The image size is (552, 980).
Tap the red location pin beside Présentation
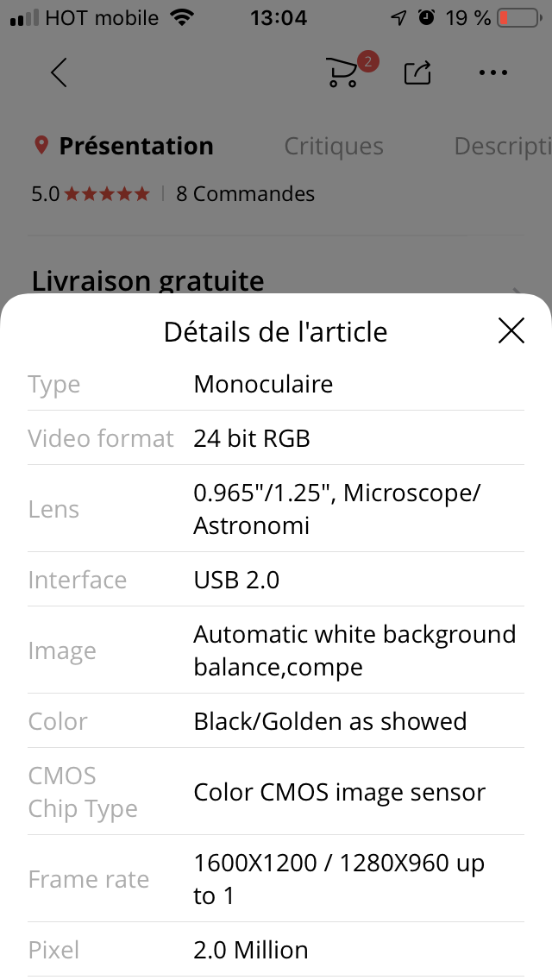(x=41, y=145)
